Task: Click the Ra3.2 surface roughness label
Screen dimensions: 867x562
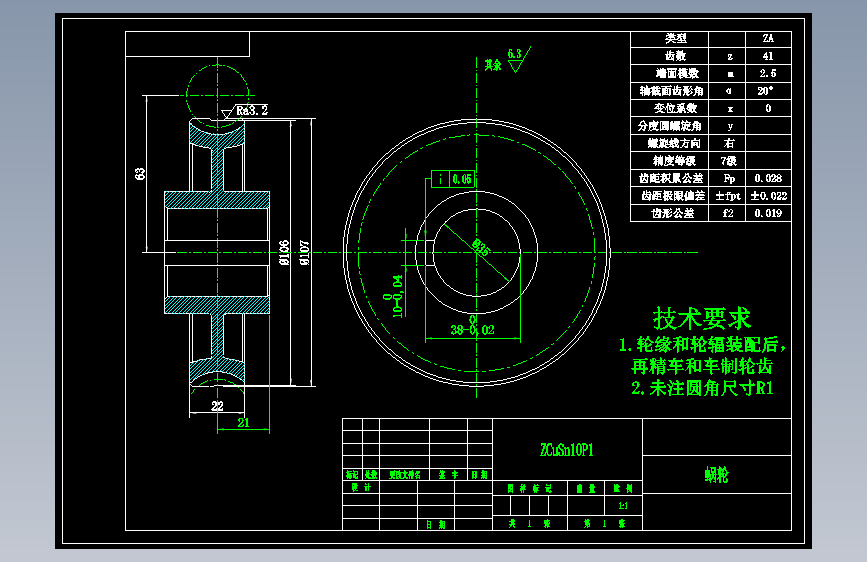Action: click(252, 111)
